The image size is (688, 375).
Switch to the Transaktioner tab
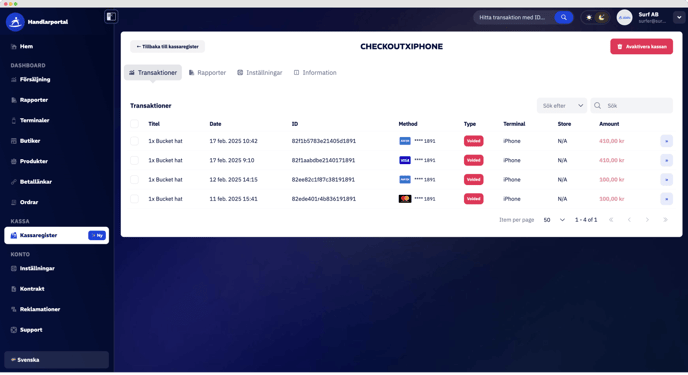pos(153,73)
